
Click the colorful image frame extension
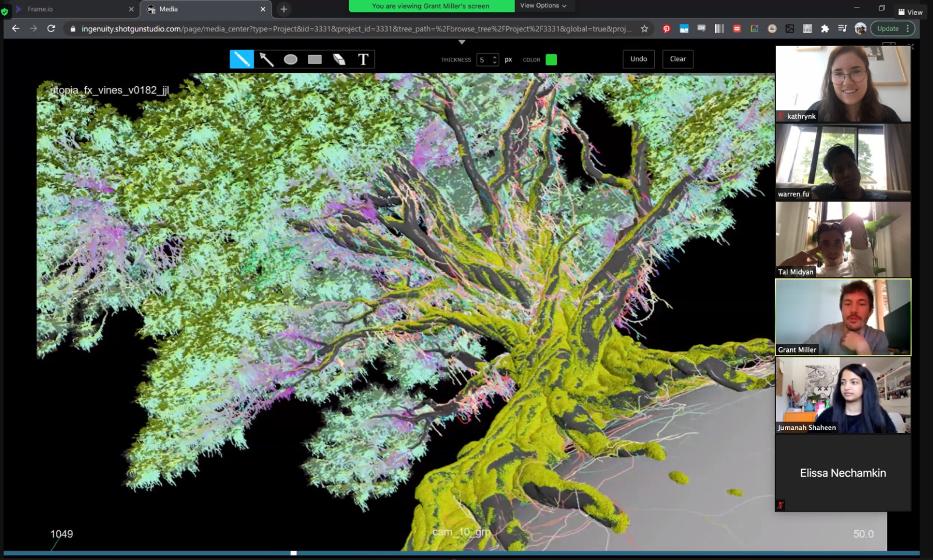755,29
